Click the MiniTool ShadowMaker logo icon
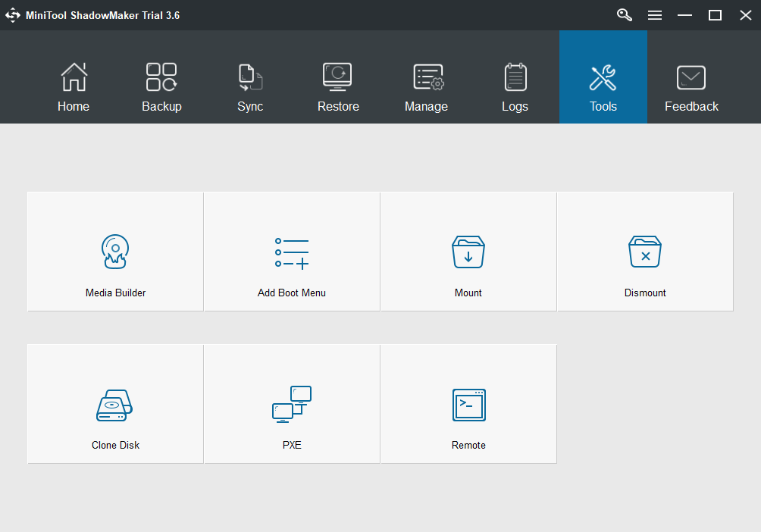Screen dimensions: 761x532 pos(13,15)
